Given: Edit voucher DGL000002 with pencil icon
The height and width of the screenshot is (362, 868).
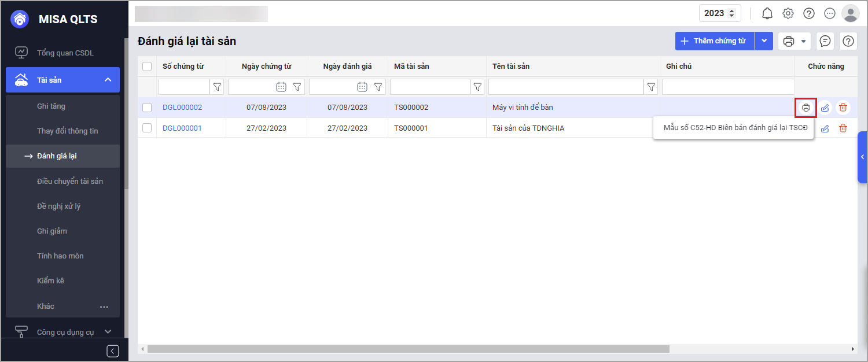Looking at the screenshot, I should 825,108.
